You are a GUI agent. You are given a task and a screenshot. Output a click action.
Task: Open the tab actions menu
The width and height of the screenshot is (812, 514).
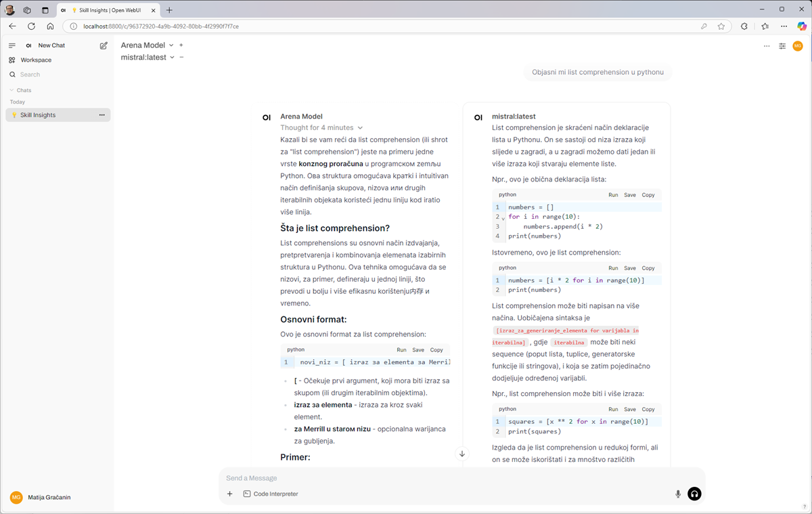point(45,10)
